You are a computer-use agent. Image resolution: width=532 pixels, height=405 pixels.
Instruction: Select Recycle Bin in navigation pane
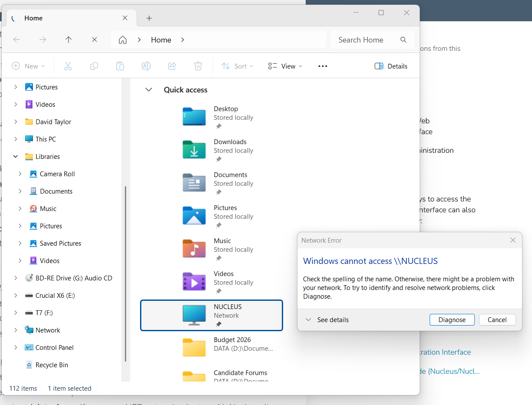[52, 365]
